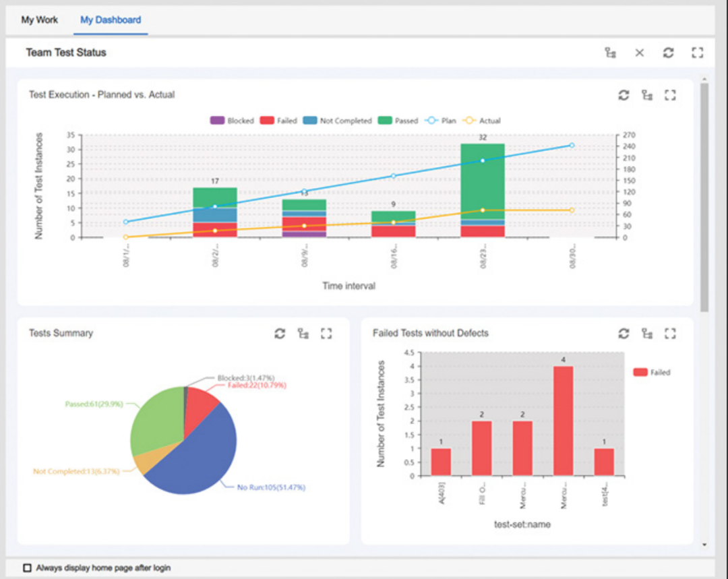Refresh the Team Test Status dashboard
The height and width of the screenshot is (579, 728).
tap(668, 53)
